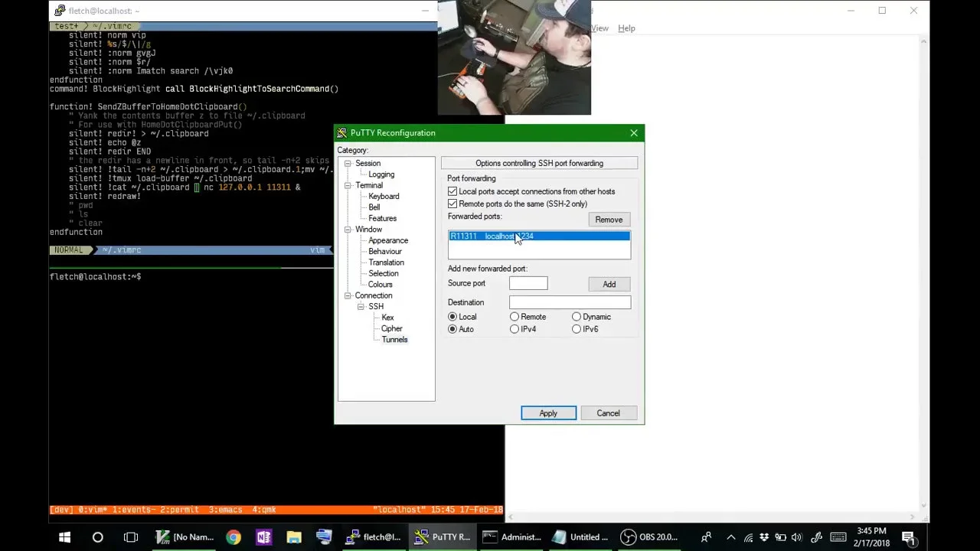980x551 pixels.
Task: Click the Destination input field
Action: [570, 303]
